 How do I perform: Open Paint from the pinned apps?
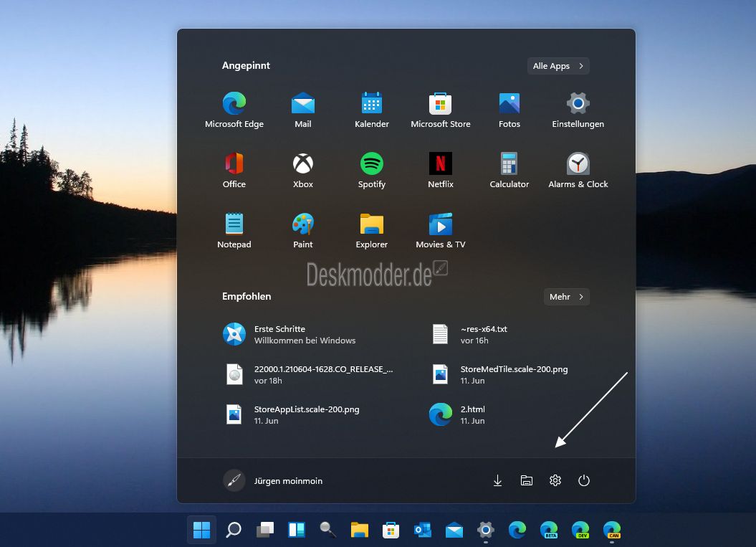[303, 231]
